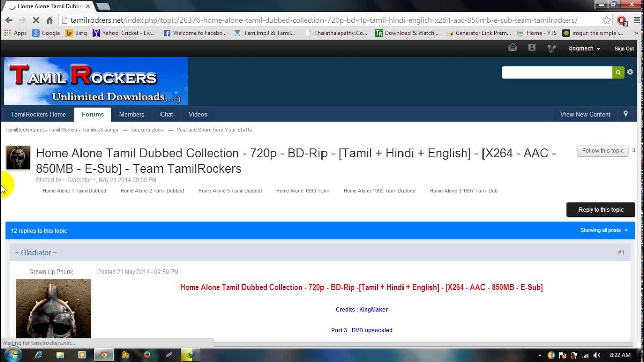Open the Home Alone 1990 Tamil tag
This screenshot has height=362, width=644.
pyautogui.click(x=302, y=191)
